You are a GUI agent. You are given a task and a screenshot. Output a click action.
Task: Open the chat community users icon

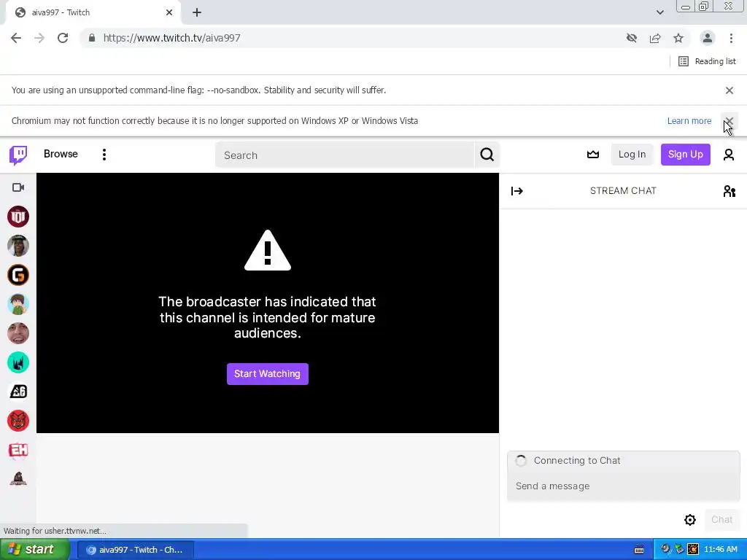[x=729, y=191]
